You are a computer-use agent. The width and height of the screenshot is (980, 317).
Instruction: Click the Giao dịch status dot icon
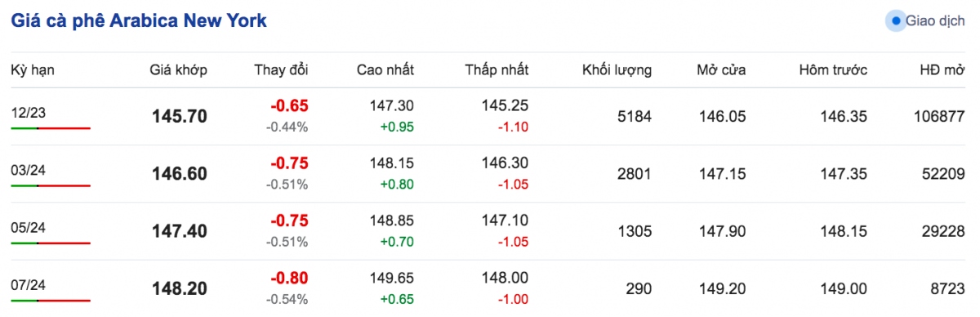pyautogui.click(x=896, y=21)
